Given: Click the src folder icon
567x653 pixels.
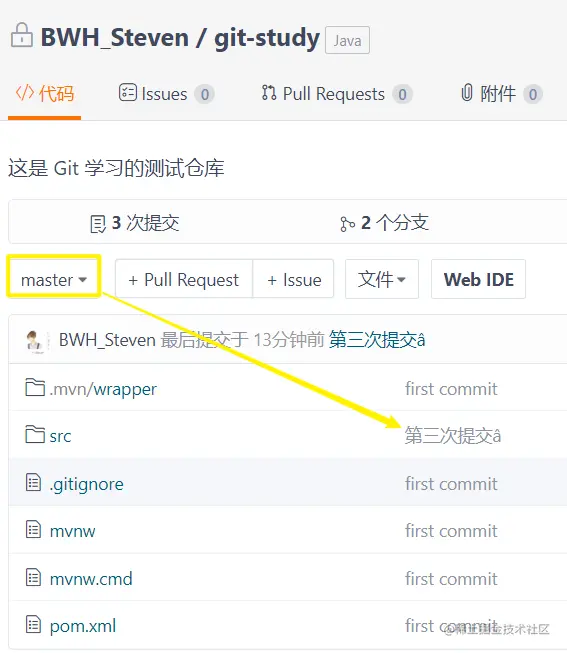Looking at the screenshot, I should click(35, 434).
